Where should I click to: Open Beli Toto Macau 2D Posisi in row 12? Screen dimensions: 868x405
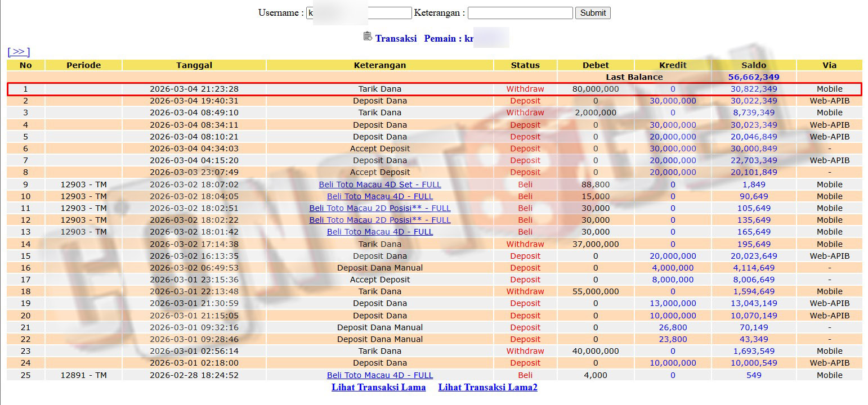(x=379, y=220)
